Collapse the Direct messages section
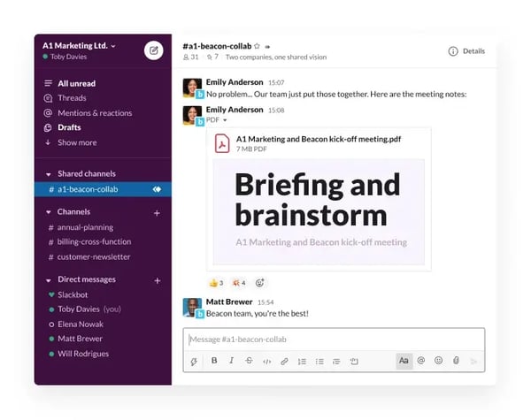 [49, 279]
